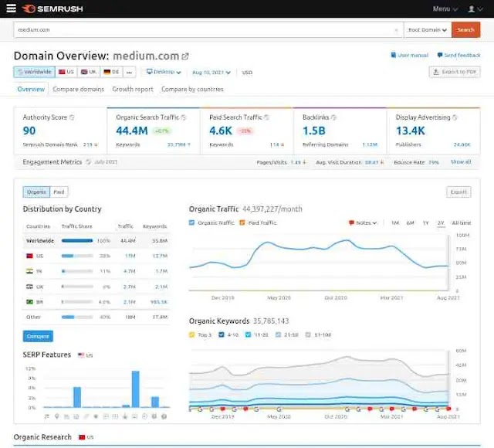
Task: Toggle 21-50 keywords checkbox
Action: [278, 334]
